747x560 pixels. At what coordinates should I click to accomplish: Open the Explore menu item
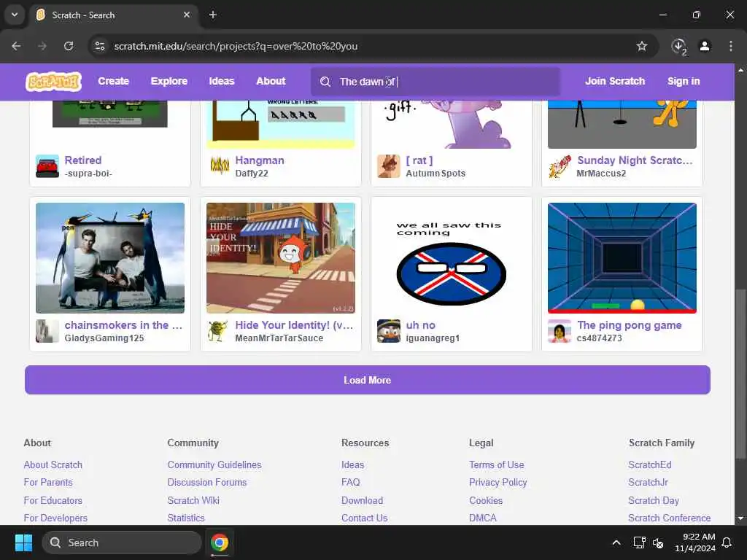coord(169,82)
